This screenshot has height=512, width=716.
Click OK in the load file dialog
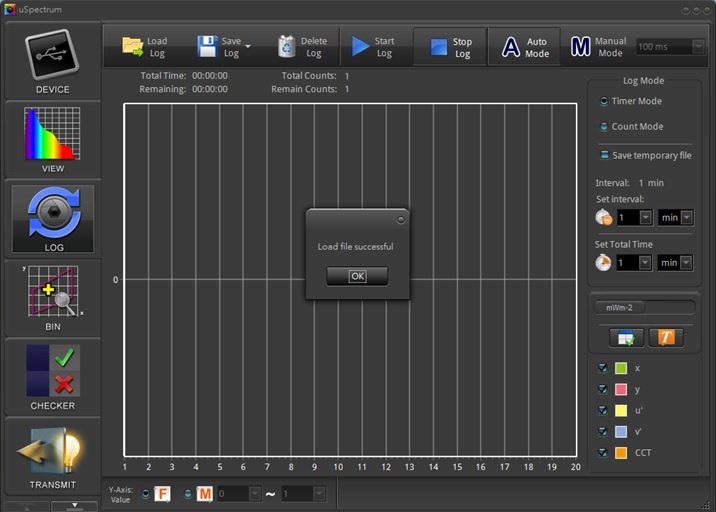coord(357,276)
